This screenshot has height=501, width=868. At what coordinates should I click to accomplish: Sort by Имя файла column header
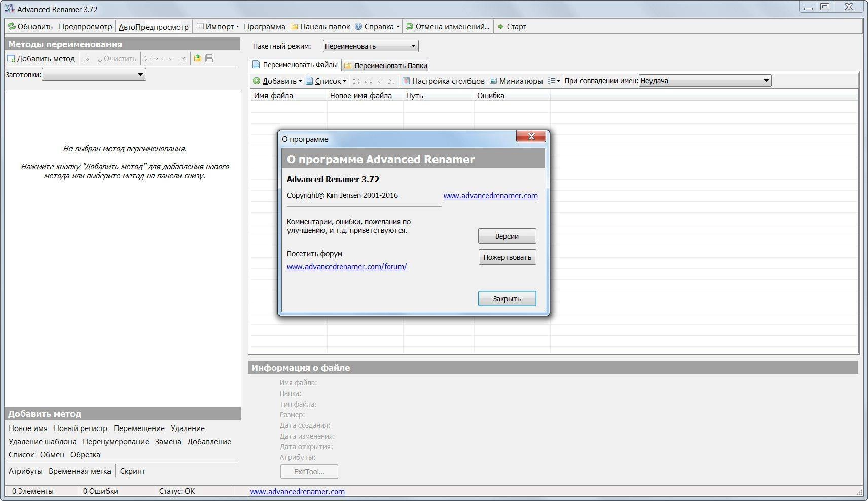(x=288, y=95)
